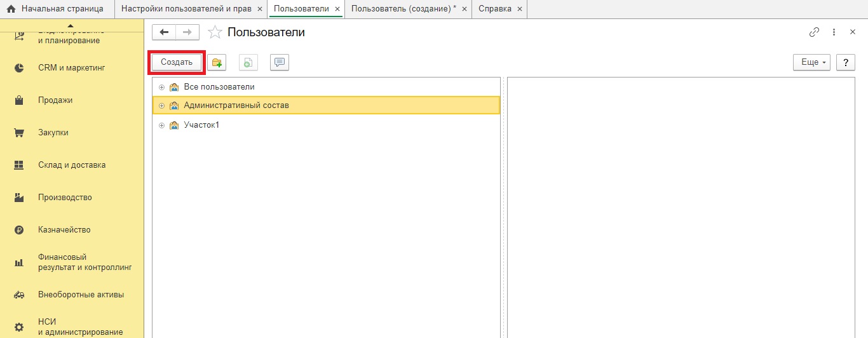The width and height of the screenshot is (868, 338).
Task: Select Административный состав tree row
Action: (x=326, y=105)
